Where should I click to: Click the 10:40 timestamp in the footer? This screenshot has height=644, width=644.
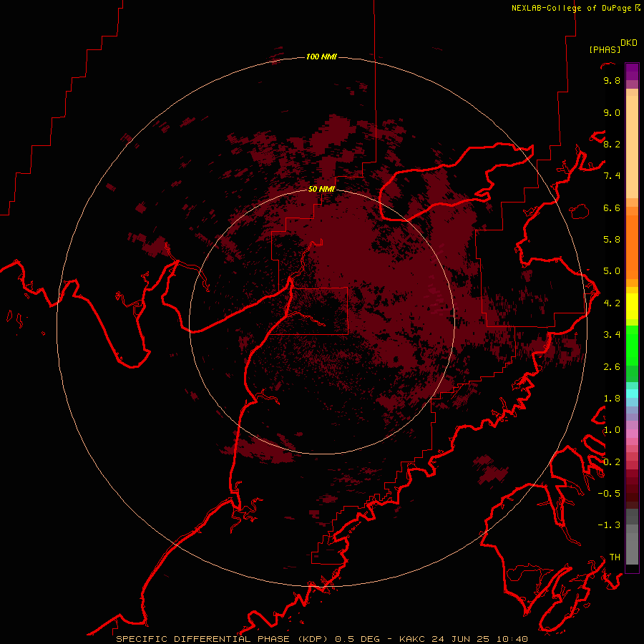[511, 639]
